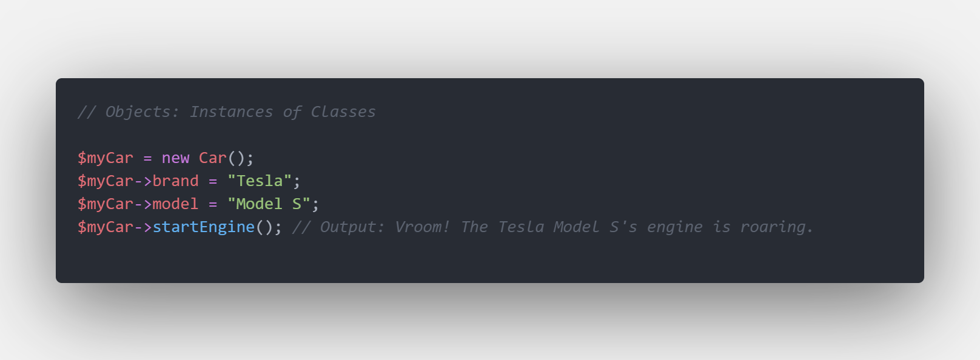Click the "new" keyword
Image resolution: width=980 pixels, height=360 pixels.
click(175, 158)
